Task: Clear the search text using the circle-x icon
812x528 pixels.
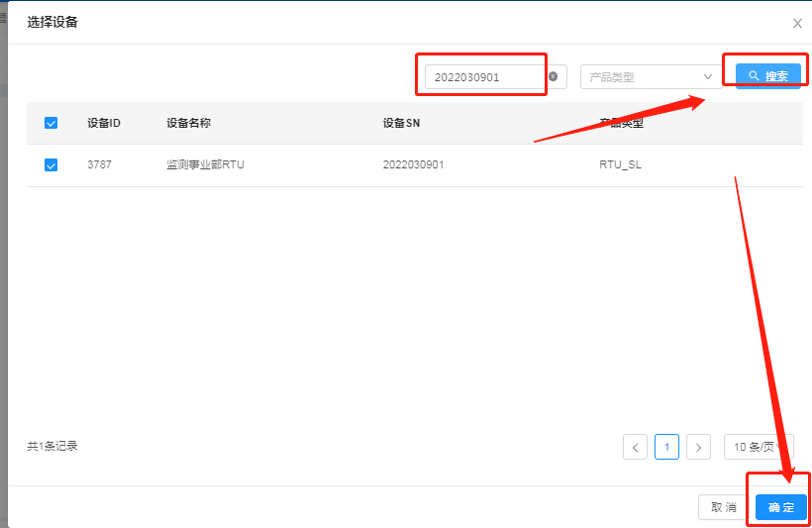Action: (554, 76)
